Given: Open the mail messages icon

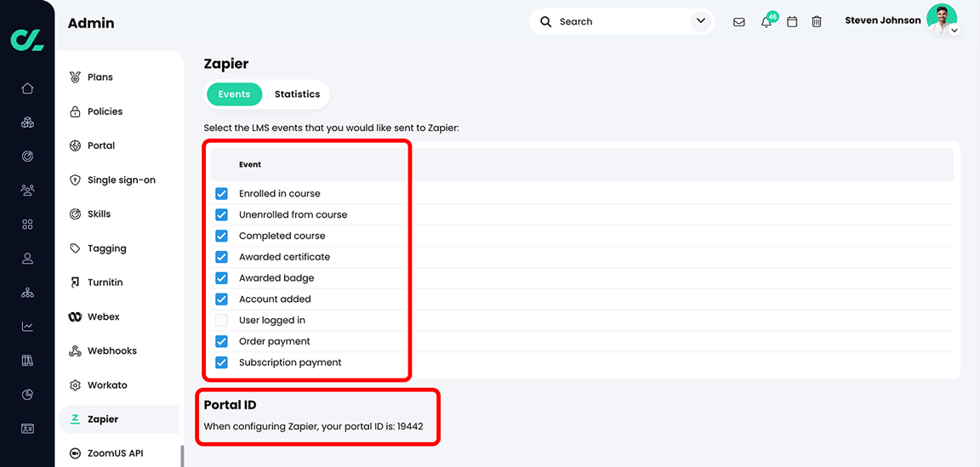Looking at the screenshot, I should point(738,22).
